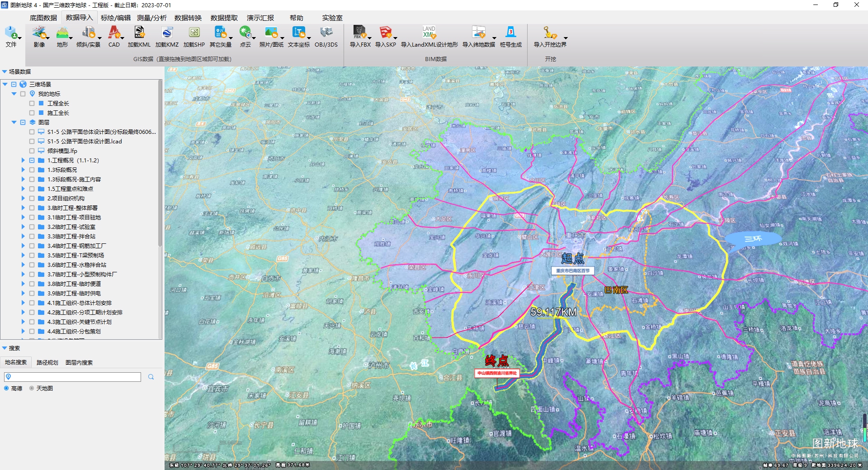
Task: Click the 重庆市巴南区百节 start label
Action: [x=573, y=271]
